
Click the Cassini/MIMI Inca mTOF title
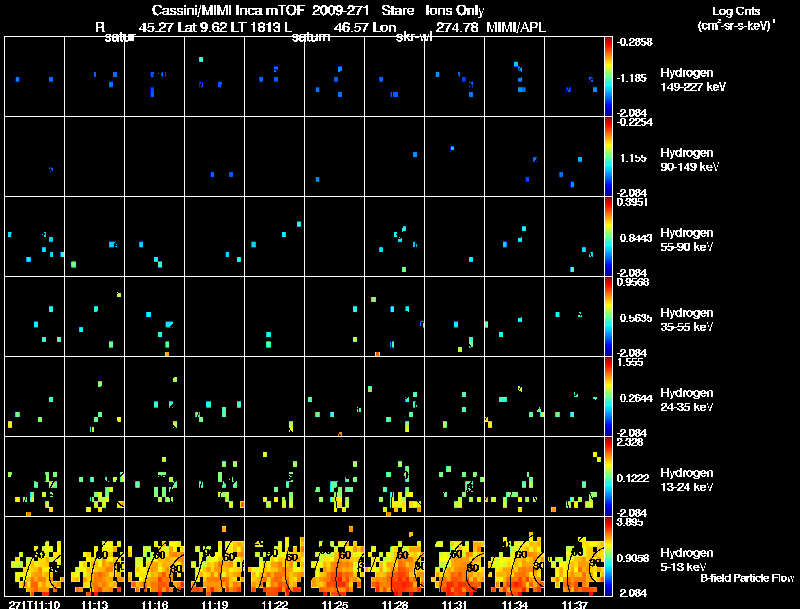pyautogui.click(x=228, y=10)
